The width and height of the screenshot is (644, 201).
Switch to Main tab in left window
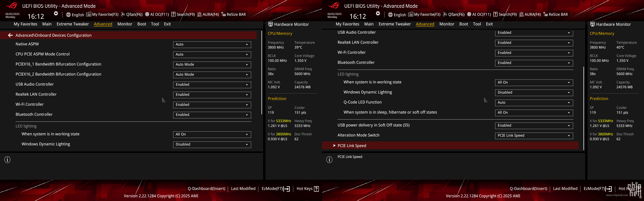coord(47,24)
